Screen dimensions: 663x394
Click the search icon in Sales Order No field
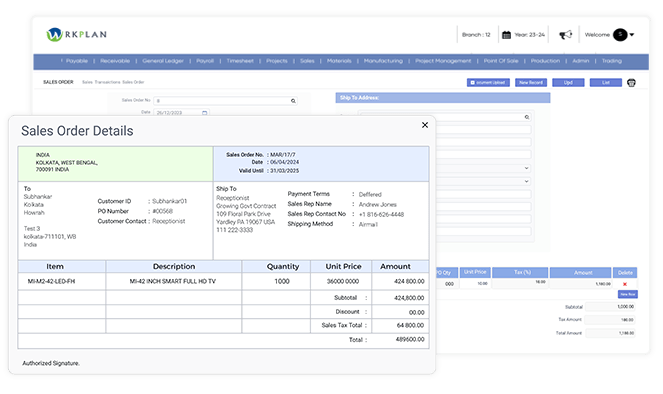(x=293, y=101)
